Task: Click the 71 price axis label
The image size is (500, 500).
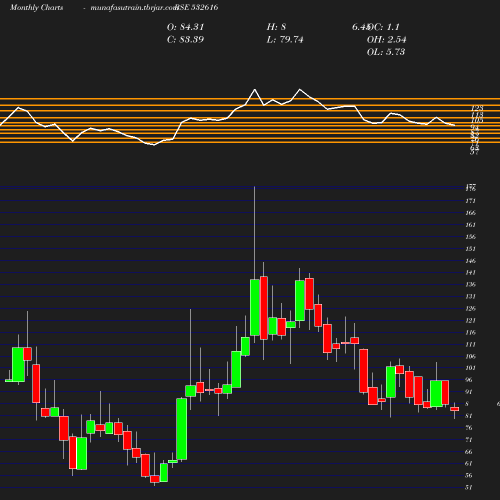Action: point(469,440)
